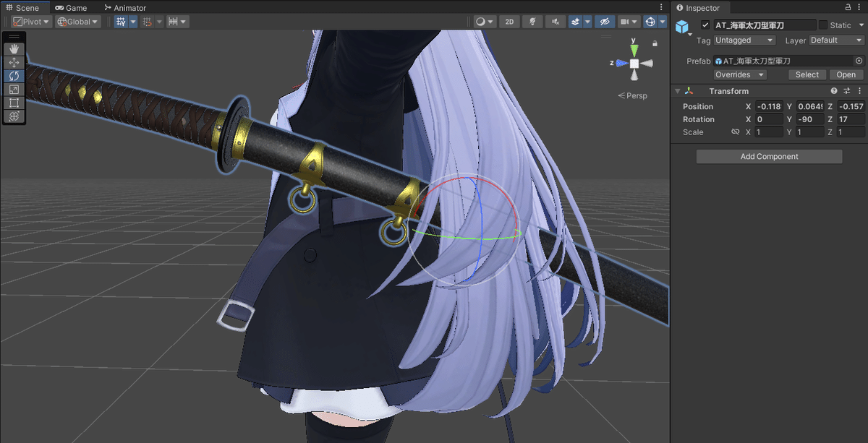Click the Transform help question mark icon
Viewport: 868px width, 443px height.
click(x=833, y=90)
